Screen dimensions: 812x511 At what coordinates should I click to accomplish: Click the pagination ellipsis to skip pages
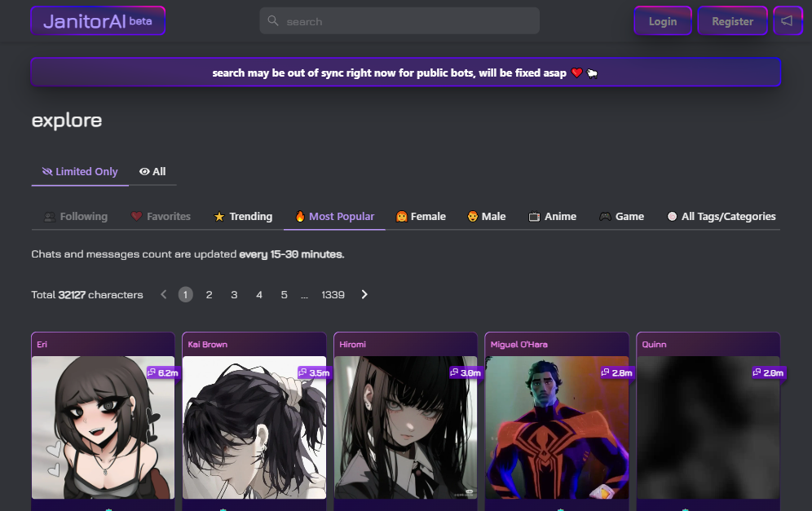point(305,295)
